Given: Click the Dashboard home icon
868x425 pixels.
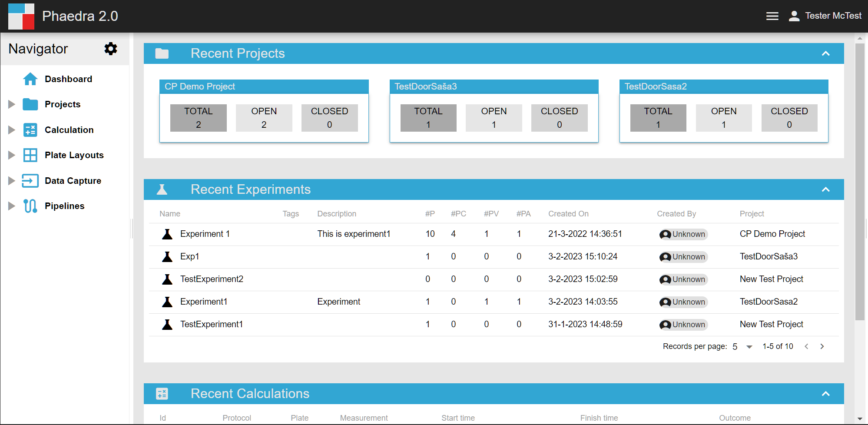Looking at the screenshot, I should point(30,79).
